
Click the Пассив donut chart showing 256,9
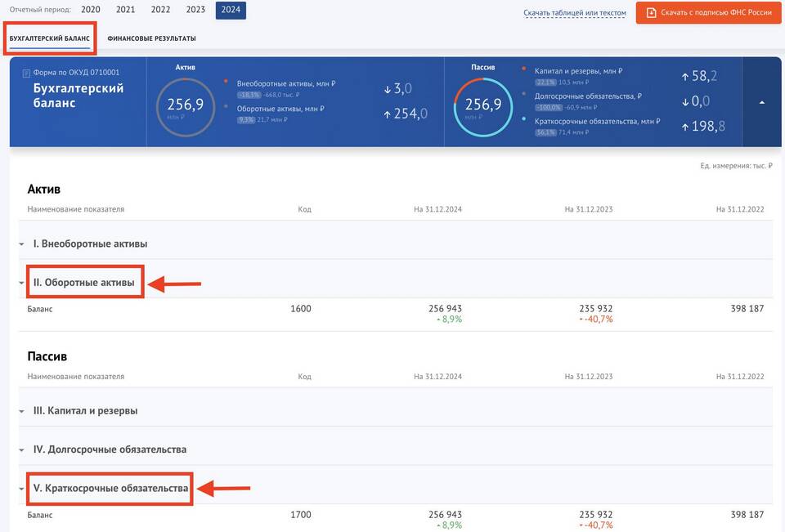pyautogui.click(x=482, y=106)
